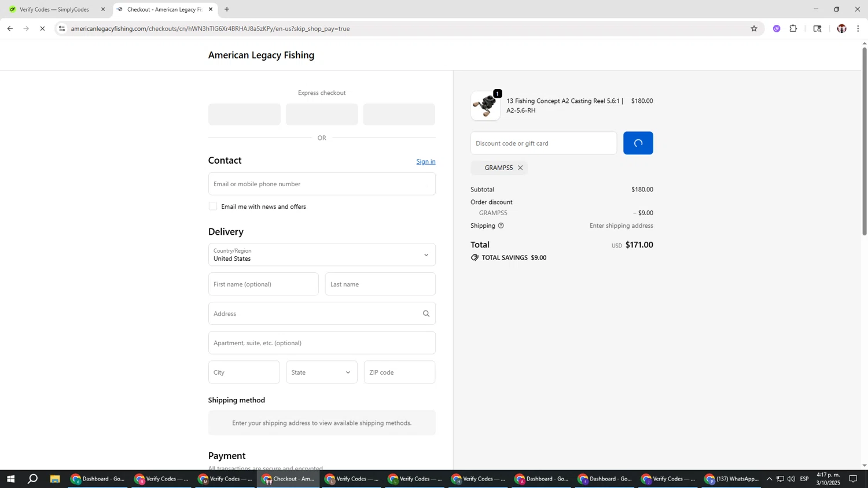Close the Checkout - American Legacy tab
The image size is (868, 488).
[x=211, y=9]
